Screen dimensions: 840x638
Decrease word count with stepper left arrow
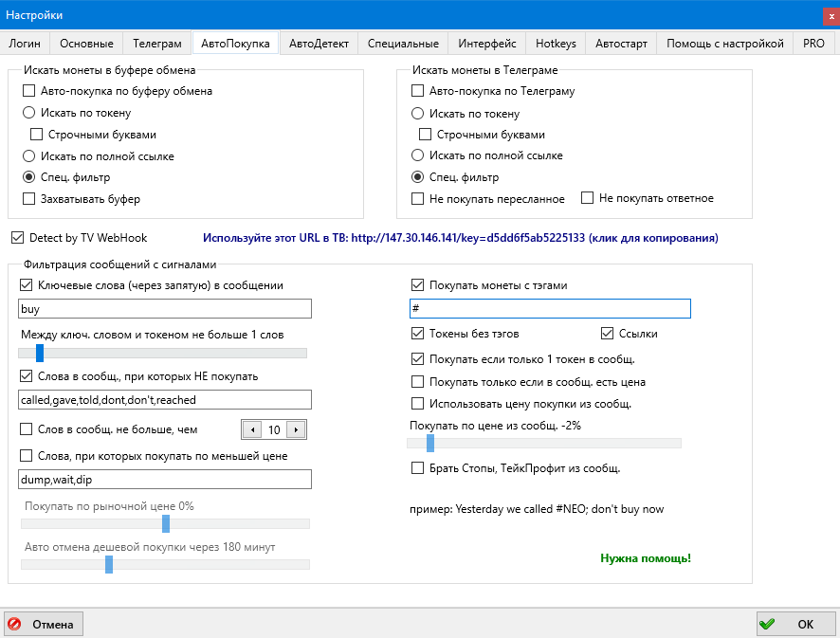pos(251,429)
